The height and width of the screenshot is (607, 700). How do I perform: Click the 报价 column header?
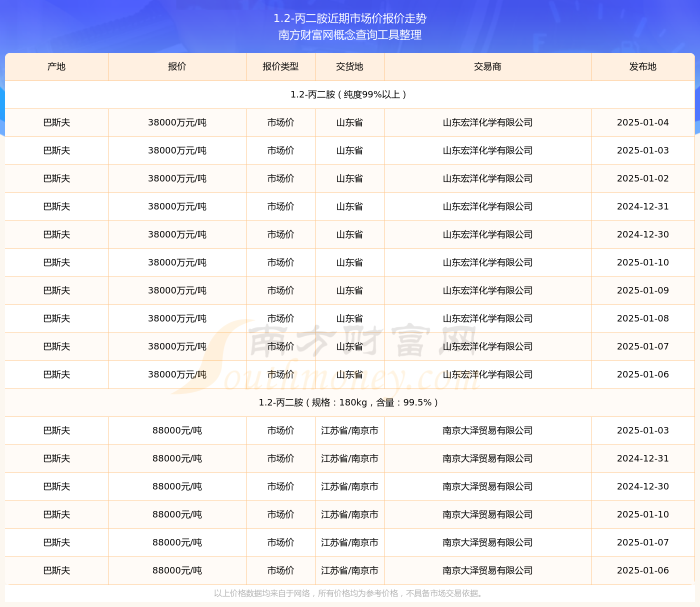[x=177, y=66]
